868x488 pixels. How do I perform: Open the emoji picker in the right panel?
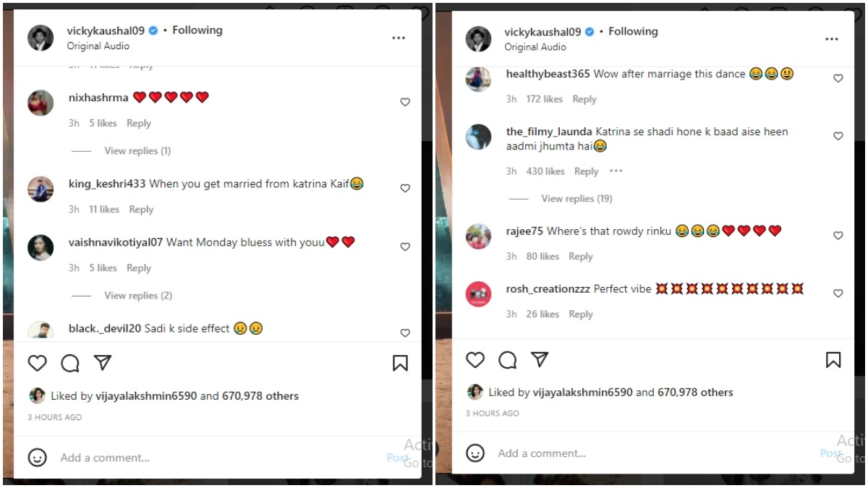(x=475, y=453)
